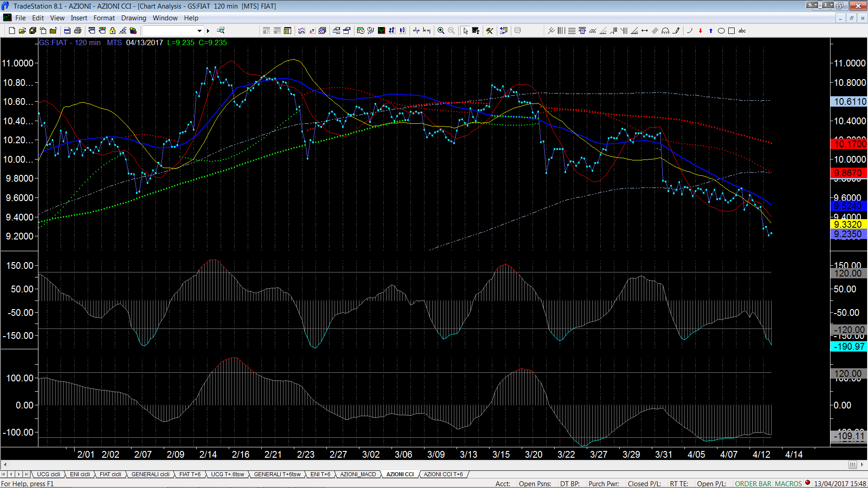Viewport: 868px width, 488px height.
Task: Switch to the GENERALI T+6tsw tab
Action: click(x=277, y=474)
